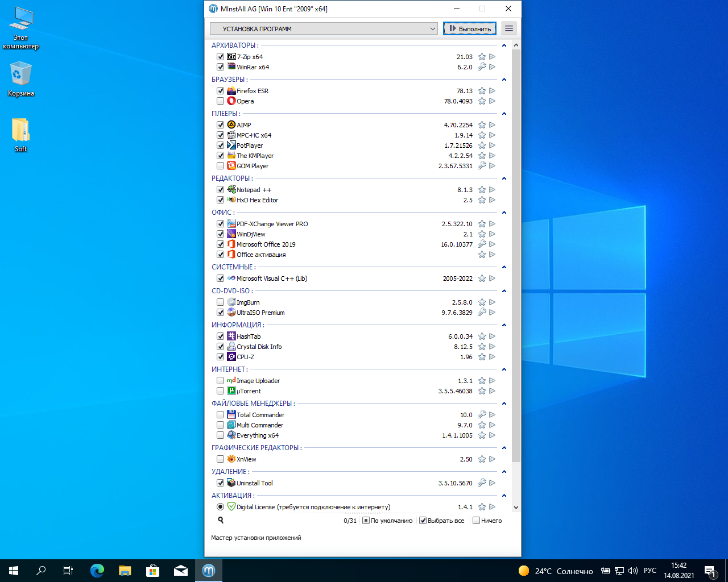Open the hamburger menu button
728x582 pixels.
point(509,28)
